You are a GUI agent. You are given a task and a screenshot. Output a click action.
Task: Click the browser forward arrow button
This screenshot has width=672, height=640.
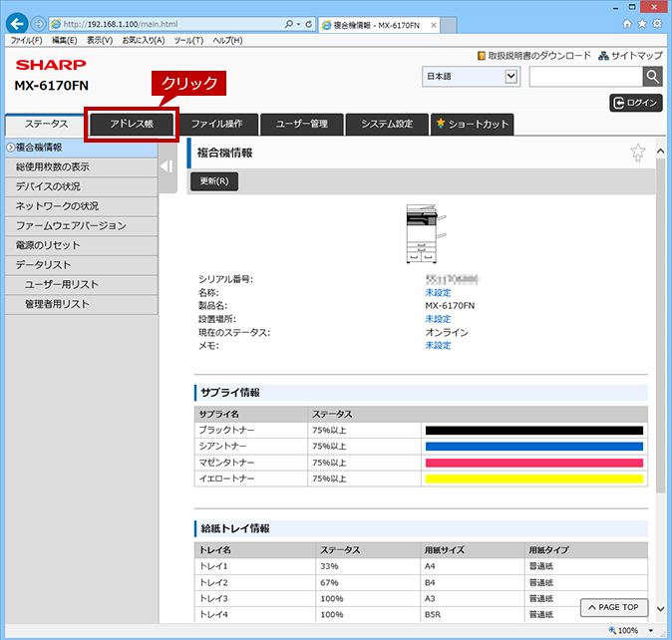[39, 24]
